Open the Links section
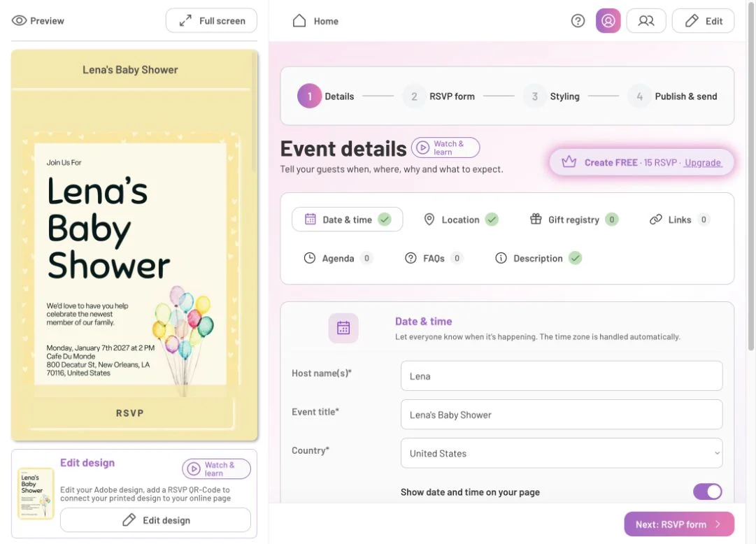 [679, 220]
